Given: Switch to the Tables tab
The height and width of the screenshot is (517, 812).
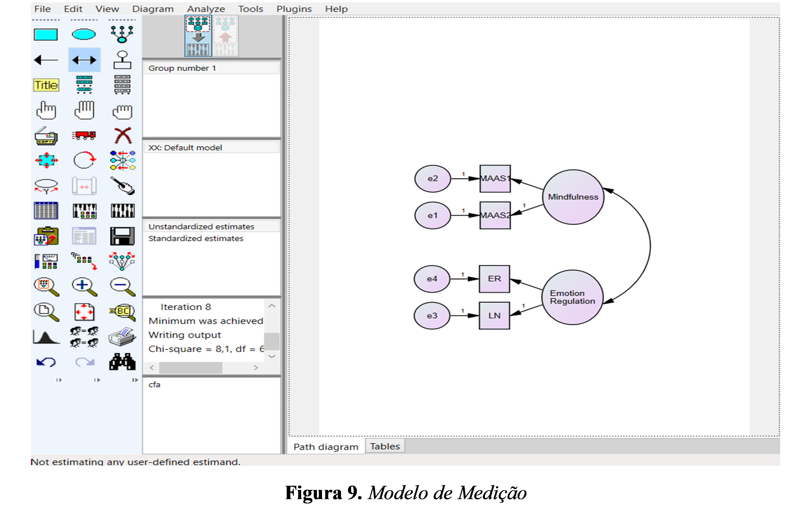Looking at the screenshot, I should (385, 446).
